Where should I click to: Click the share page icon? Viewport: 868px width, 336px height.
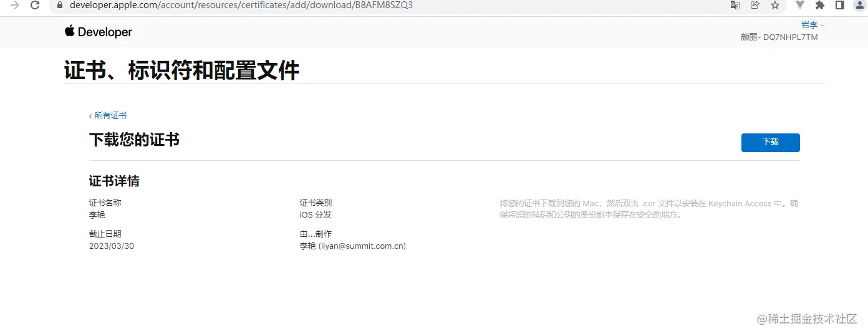point(755,5)
